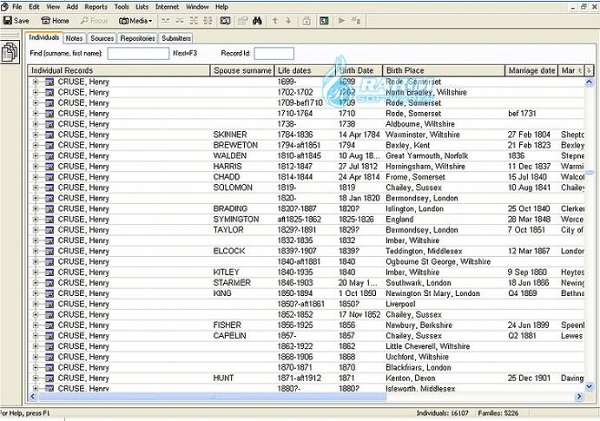Viewport: 600px width, 421px height.
Task: Click the Home toolbar button
Action: click(56, 20)
